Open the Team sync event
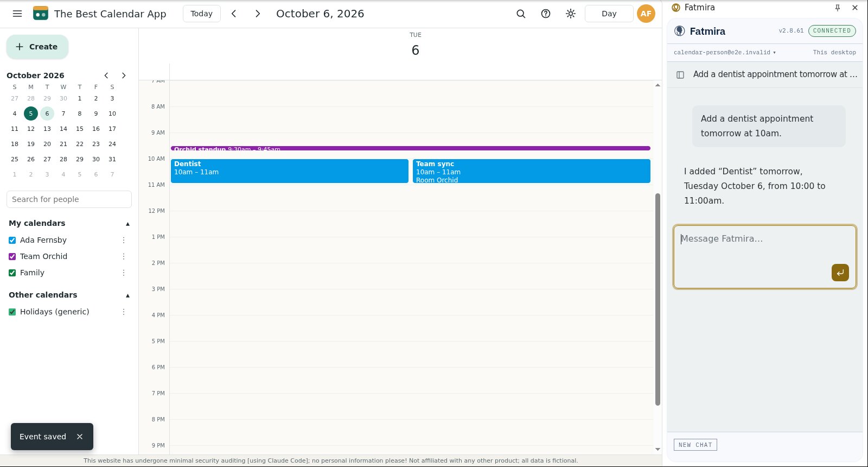The image size is (868, 467). click(532, 171)
